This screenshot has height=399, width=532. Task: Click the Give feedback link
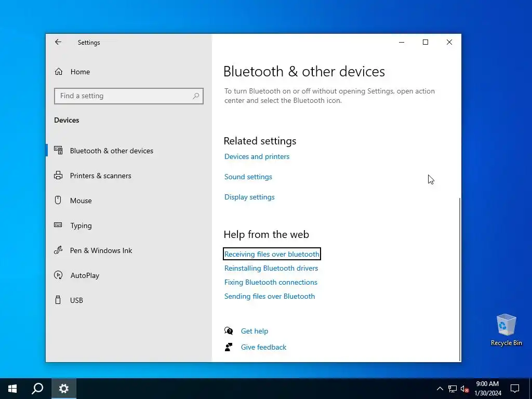(263, 347)
